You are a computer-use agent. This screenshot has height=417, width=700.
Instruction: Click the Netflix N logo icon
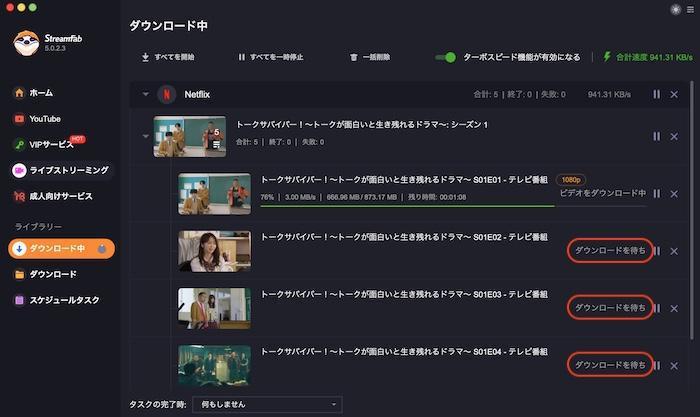tap(167, 94)
